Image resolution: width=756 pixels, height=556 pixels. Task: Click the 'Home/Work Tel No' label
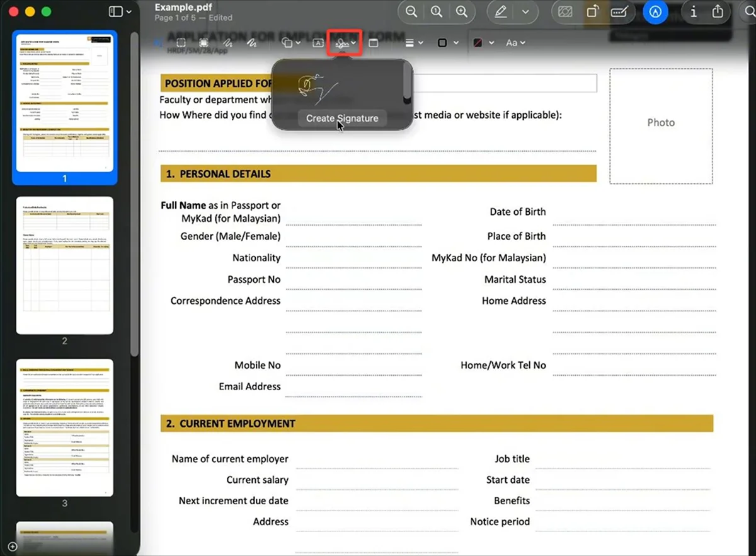coord(503,365)
